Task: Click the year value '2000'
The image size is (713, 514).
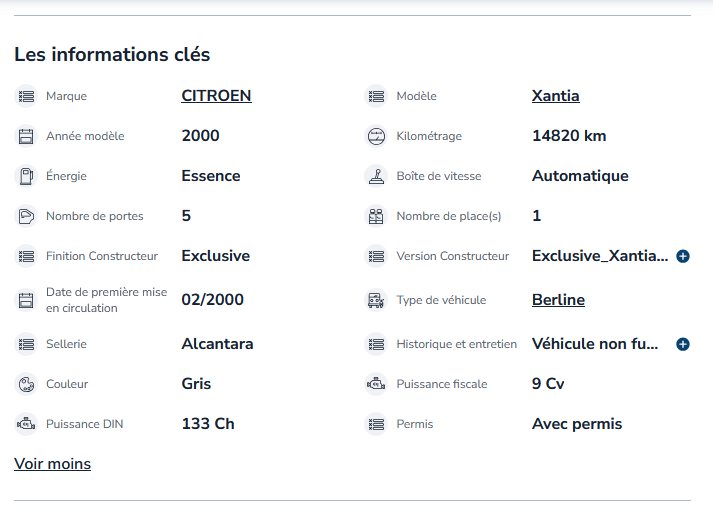Action: pos(201,136)
